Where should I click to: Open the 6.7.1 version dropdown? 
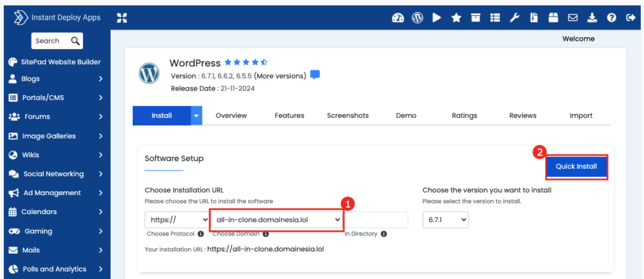(x=446, y=220)
